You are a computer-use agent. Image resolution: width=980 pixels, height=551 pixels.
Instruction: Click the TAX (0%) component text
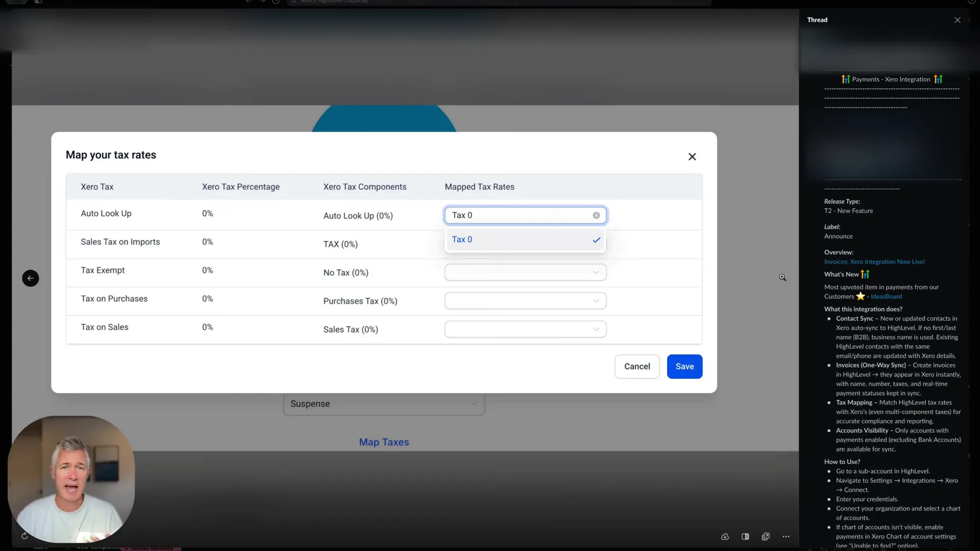[340, 244]
